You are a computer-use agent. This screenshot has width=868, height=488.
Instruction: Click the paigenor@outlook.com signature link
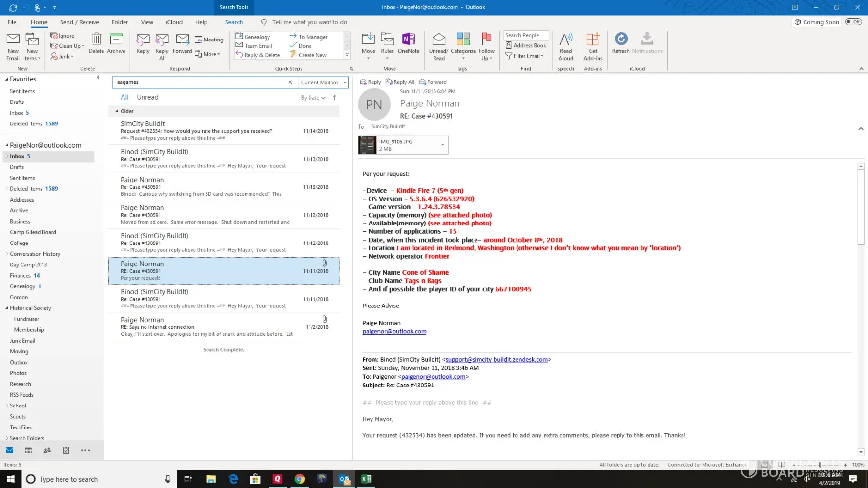pyautogui.click(x=394, y=331)
